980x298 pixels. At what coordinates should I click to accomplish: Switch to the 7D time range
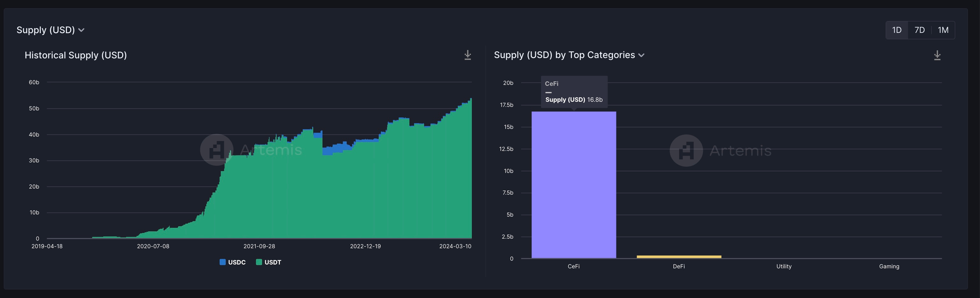coord(920,30)
